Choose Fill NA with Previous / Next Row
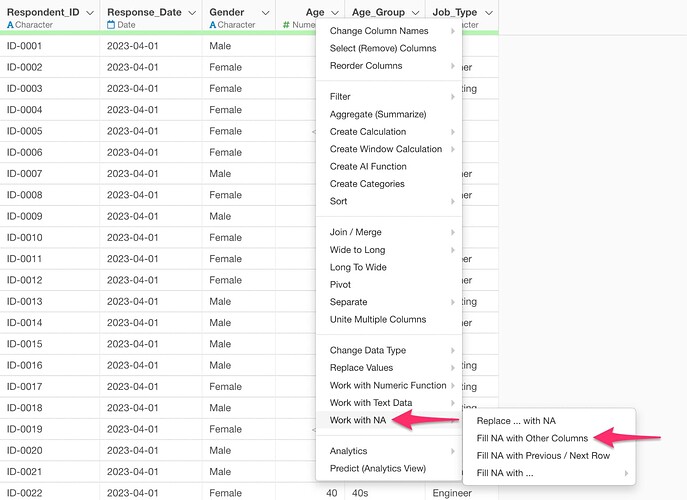687x500 pixels. click(x=543, y=455)
